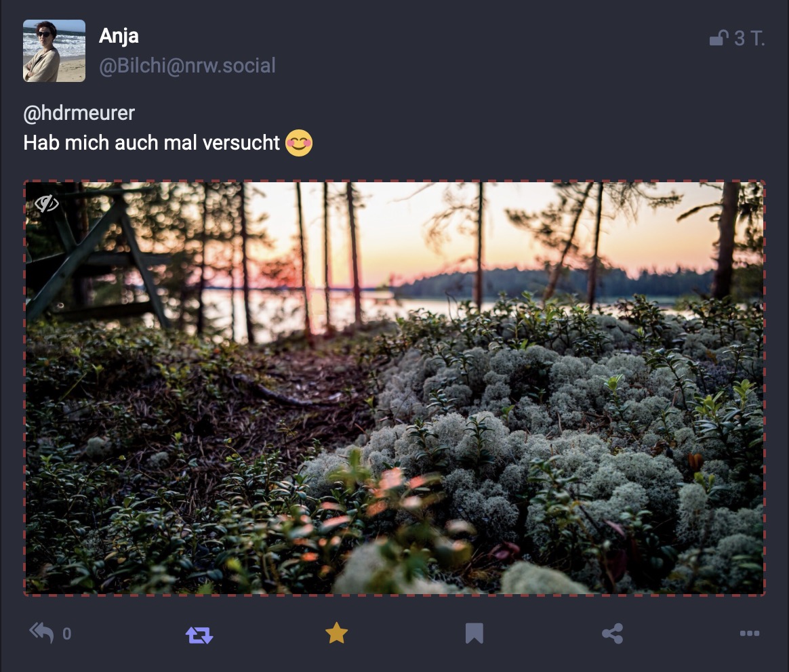Toggle the bookmark icon for this post
The width and height of the screenshot is (789, 672).
coord(474,633)
